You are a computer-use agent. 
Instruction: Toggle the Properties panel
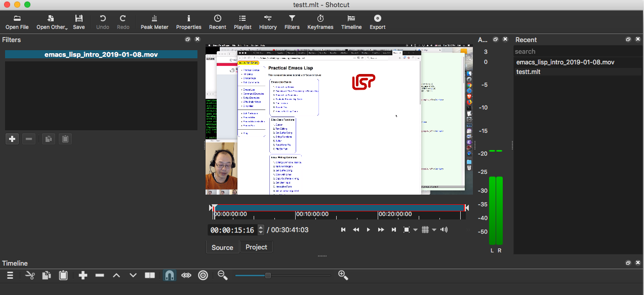pyautogui.click(x=189, y=22)
